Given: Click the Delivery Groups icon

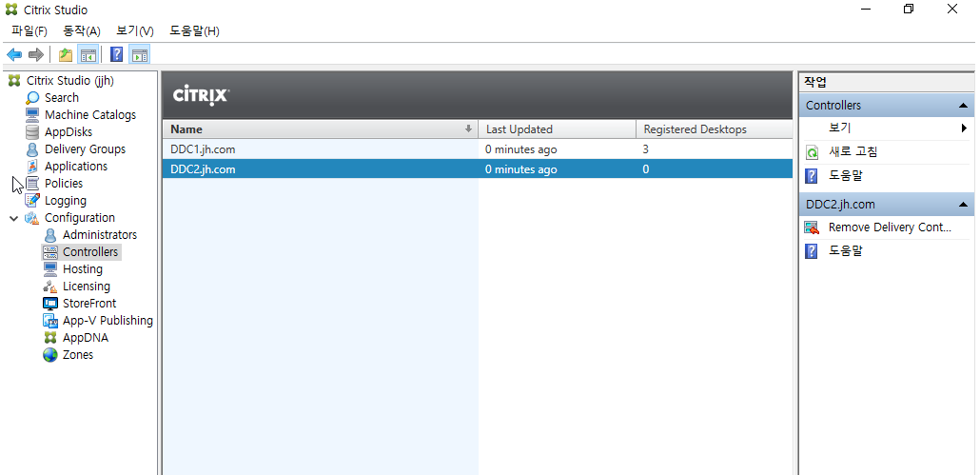Looking at the screenshot, I should (32, 149).
